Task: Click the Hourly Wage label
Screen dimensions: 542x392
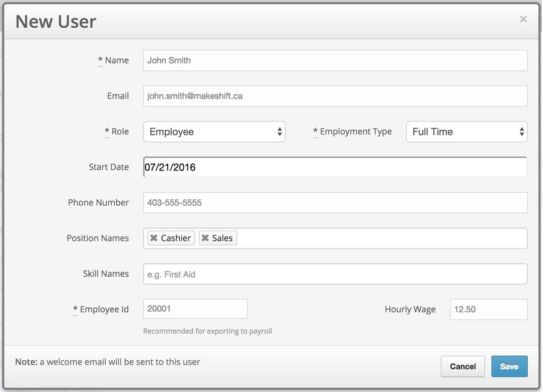Action: (x=410, y=309)
